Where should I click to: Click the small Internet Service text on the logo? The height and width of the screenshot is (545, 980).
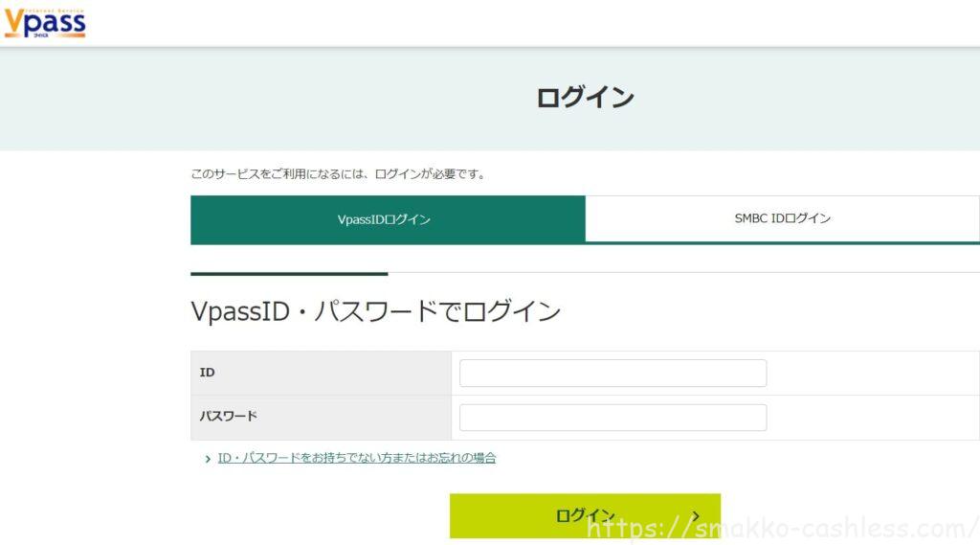(56, 9)
